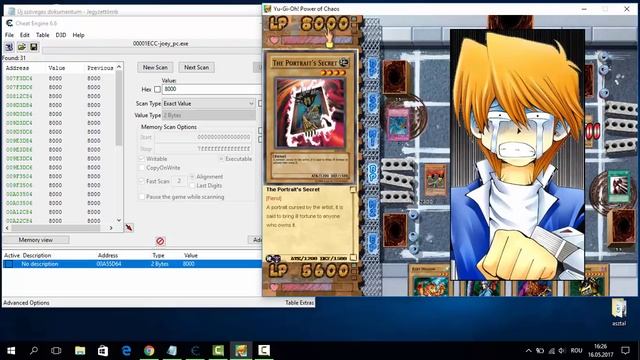The height and width of the screenshot is (360, 640).
Task: Click Previous column header
Action: click(100, 68)
